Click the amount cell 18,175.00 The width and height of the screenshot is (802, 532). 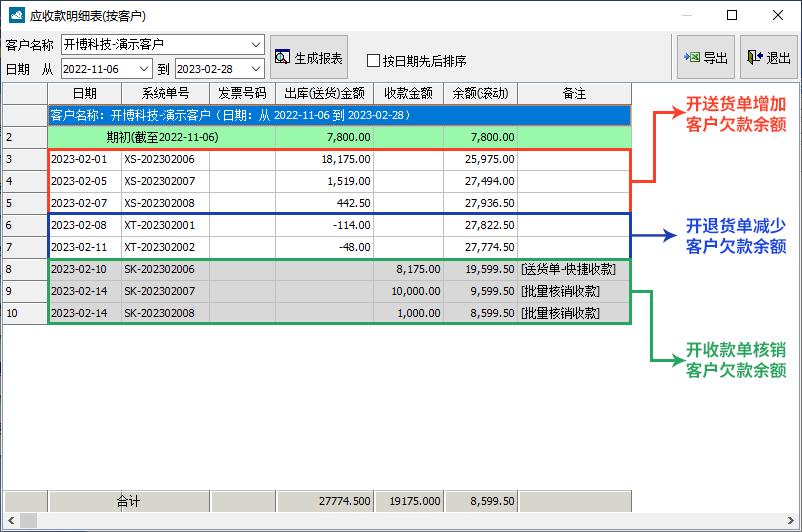point(324,159)
